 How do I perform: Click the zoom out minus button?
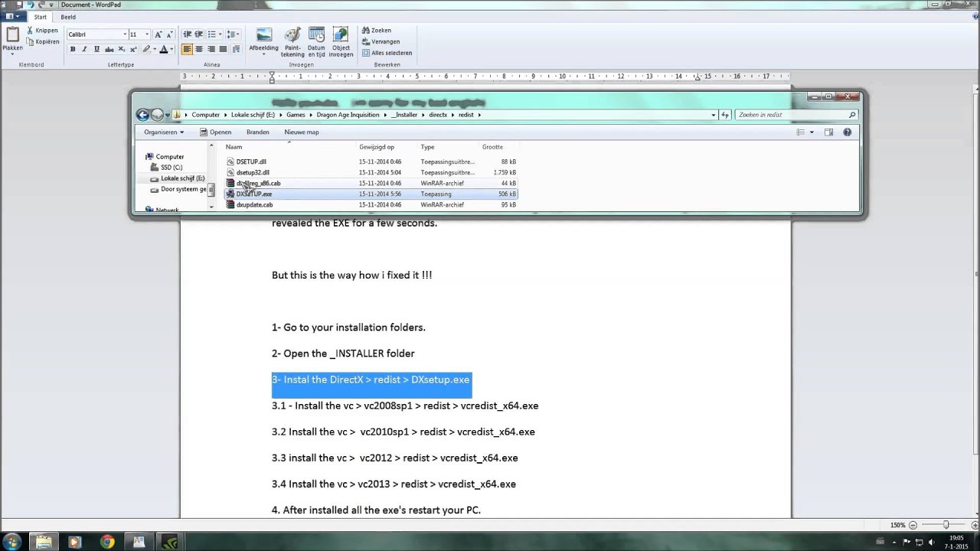(x=913, y=525)
